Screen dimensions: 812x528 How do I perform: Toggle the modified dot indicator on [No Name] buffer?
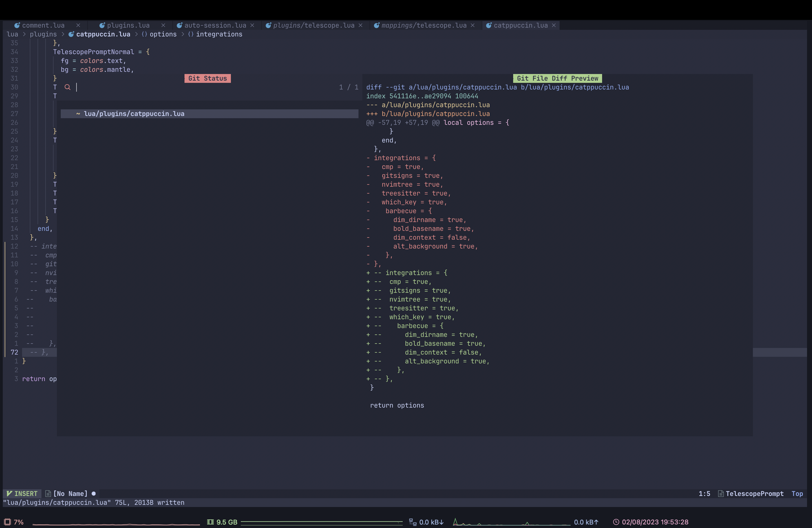pyautogui.click(x=94, y=493)
